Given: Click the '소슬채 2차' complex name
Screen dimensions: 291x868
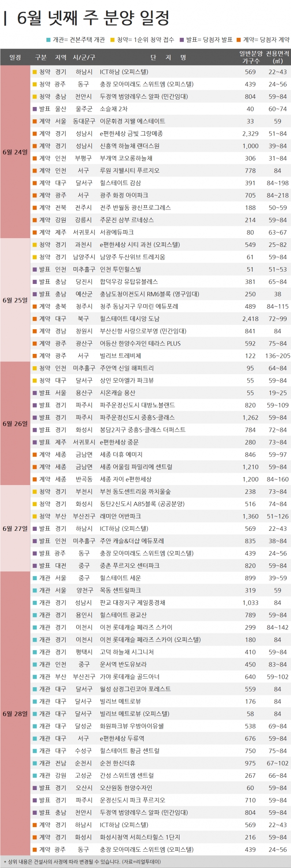Looking at the screenshot, I should (113, 109).
